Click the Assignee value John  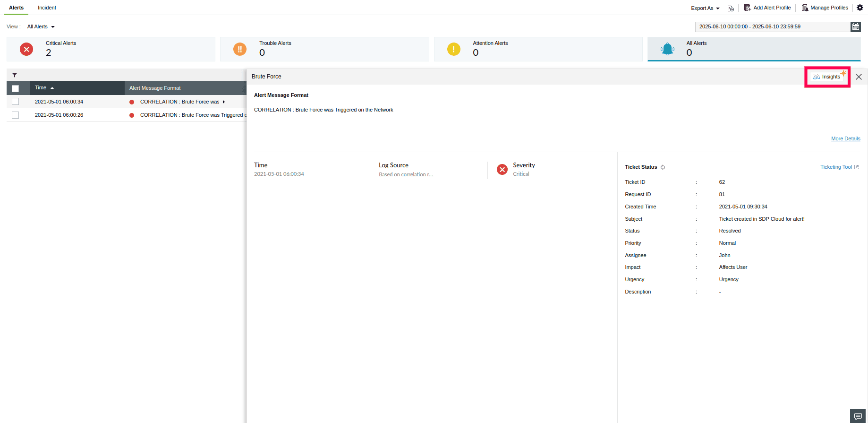click(724, 255)
